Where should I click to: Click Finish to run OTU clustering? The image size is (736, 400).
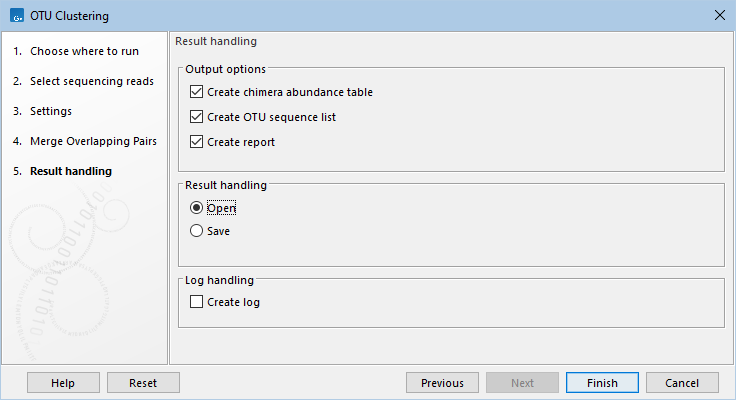(602, 383)
